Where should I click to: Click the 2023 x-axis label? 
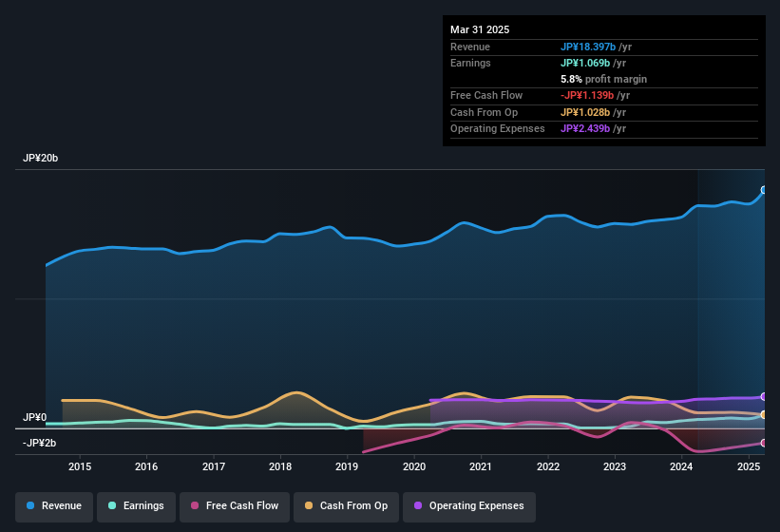coord(615,466)
